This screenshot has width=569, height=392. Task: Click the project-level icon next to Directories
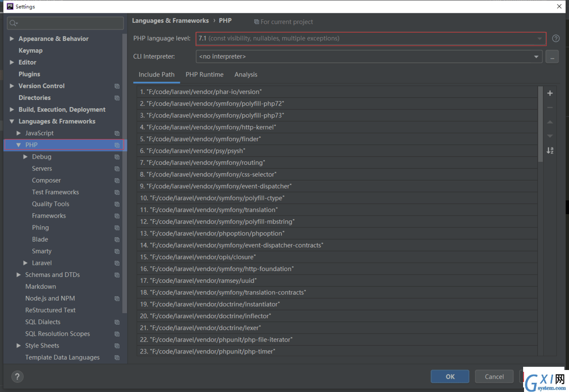point(117,98)
